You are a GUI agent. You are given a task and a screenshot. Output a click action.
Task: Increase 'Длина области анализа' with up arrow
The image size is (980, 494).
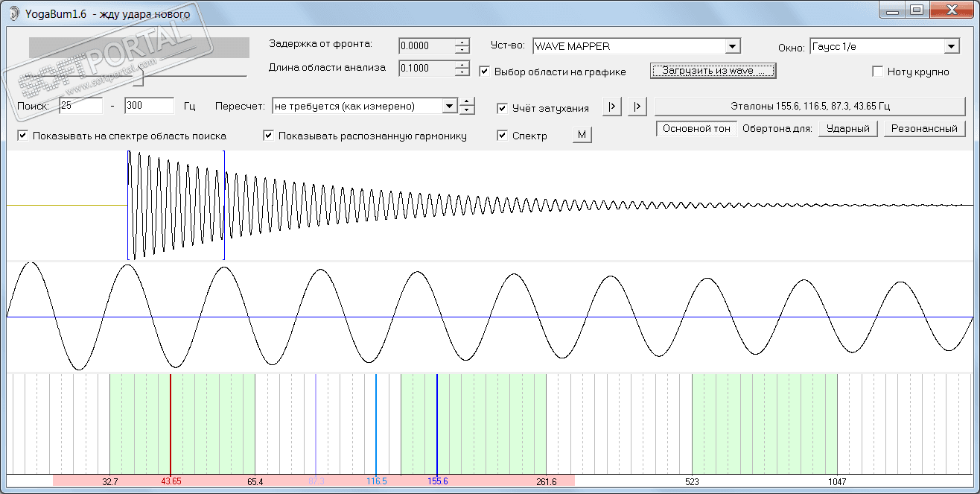point(463,64)
